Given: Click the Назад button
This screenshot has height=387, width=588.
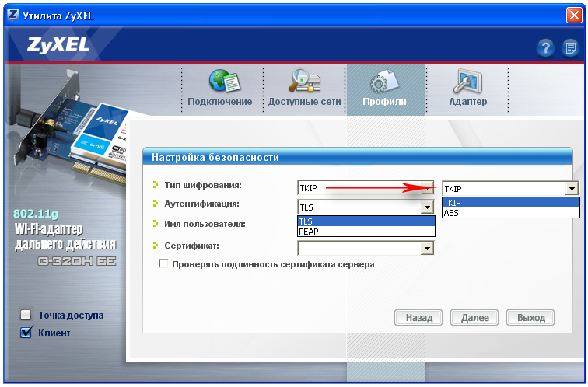Looking at the screenshot, I should coord(418,318).
